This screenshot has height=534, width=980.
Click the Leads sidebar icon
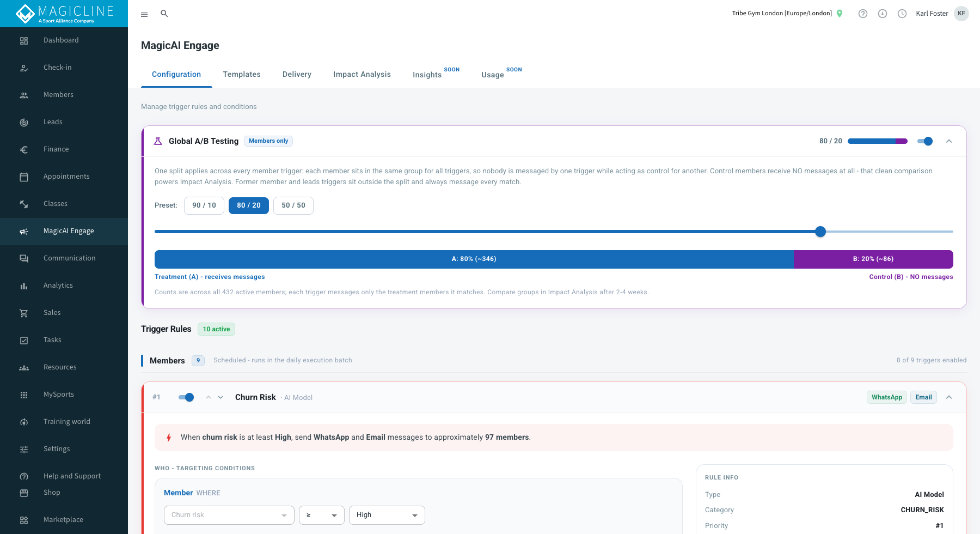[24, 122]
